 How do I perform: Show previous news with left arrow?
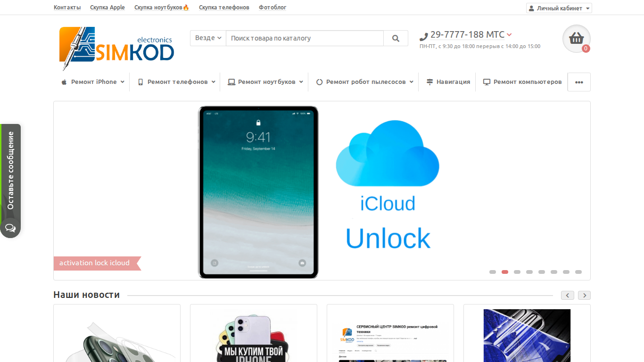[x=567, y=296]
